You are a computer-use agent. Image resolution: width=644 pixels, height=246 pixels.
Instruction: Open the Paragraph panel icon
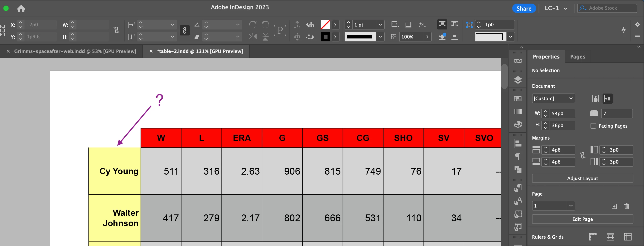point(518,157)
